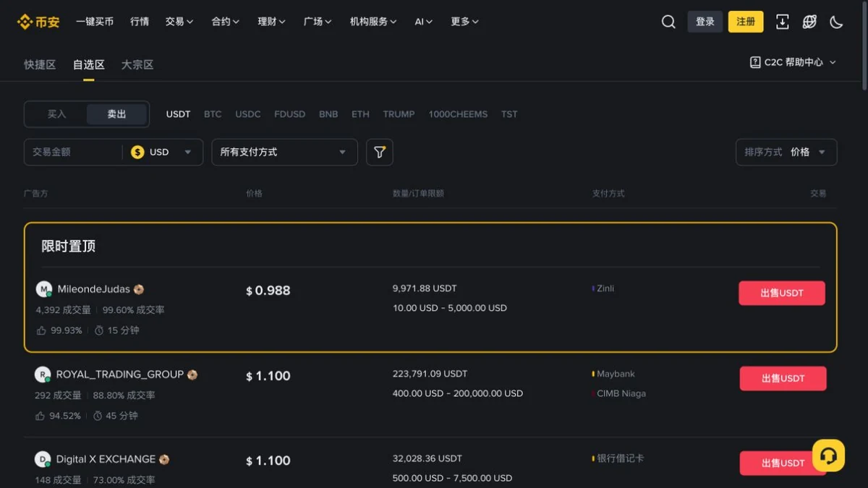Viewport: 868px width, 488px height.
Task: Open 行情 in navigation
Action: [x=140, y=22]
